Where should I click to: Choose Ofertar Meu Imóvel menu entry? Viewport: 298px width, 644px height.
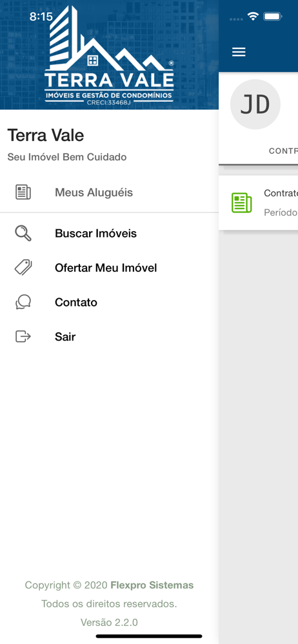[x=109, y=268]
